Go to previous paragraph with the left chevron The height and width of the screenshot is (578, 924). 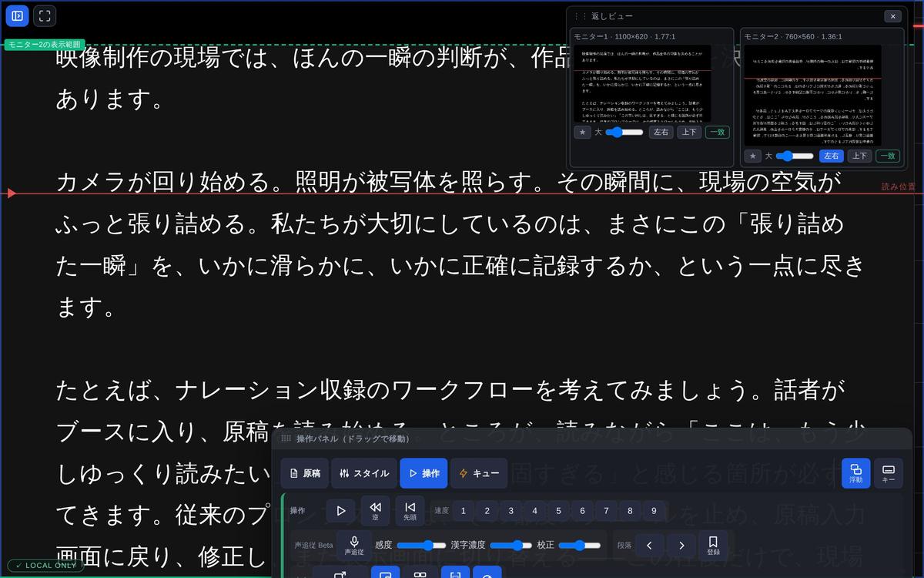coord(649,545)
